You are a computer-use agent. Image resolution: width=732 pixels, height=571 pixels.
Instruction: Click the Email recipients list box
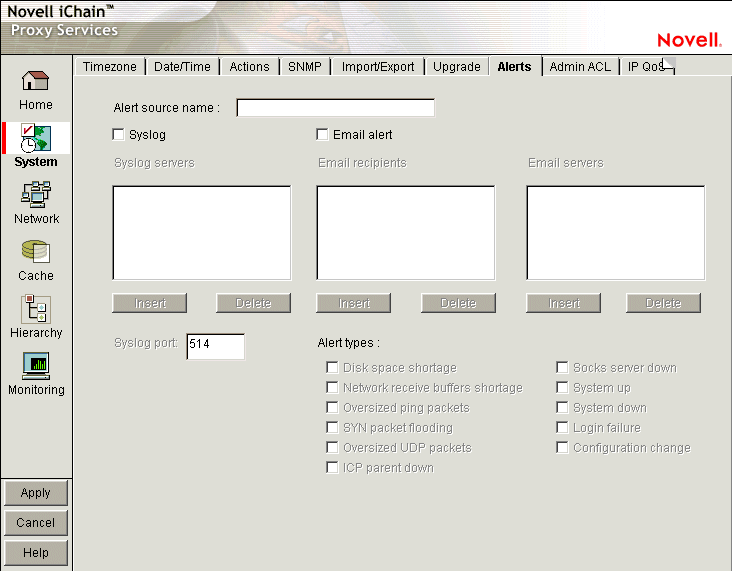point(406,233)
